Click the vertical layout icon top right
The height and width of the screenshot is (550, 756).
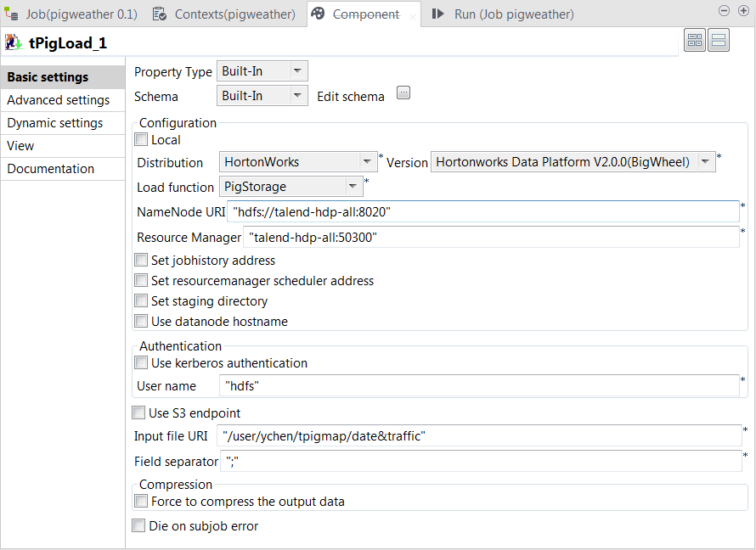(x=718, y=40)
